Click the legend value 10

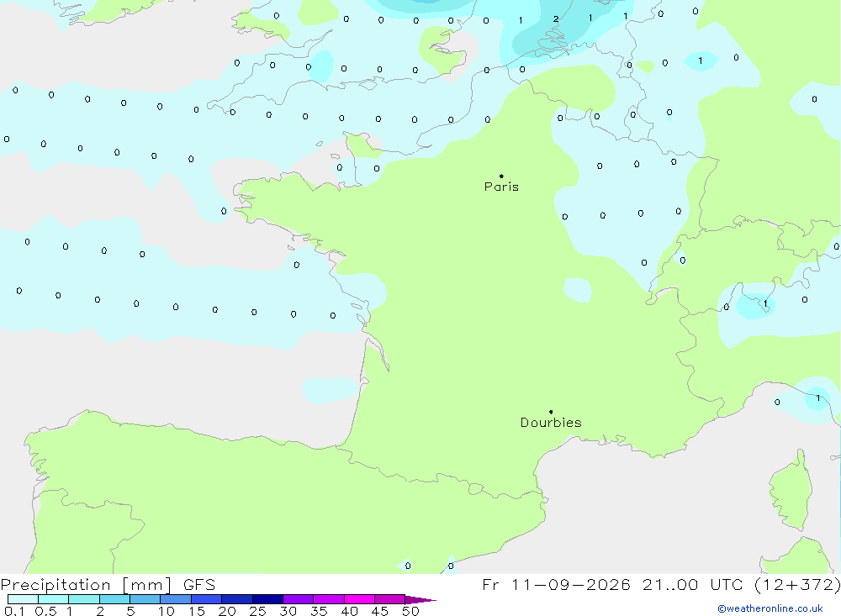[x=167, y=611]
